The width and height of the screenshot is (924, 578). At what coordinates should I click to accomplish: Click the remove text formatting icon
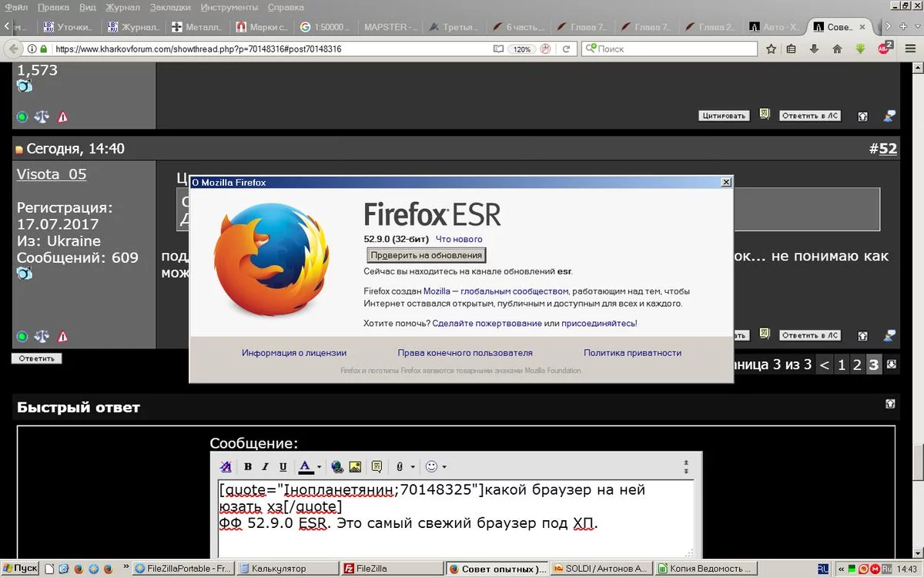click(226, 467)
